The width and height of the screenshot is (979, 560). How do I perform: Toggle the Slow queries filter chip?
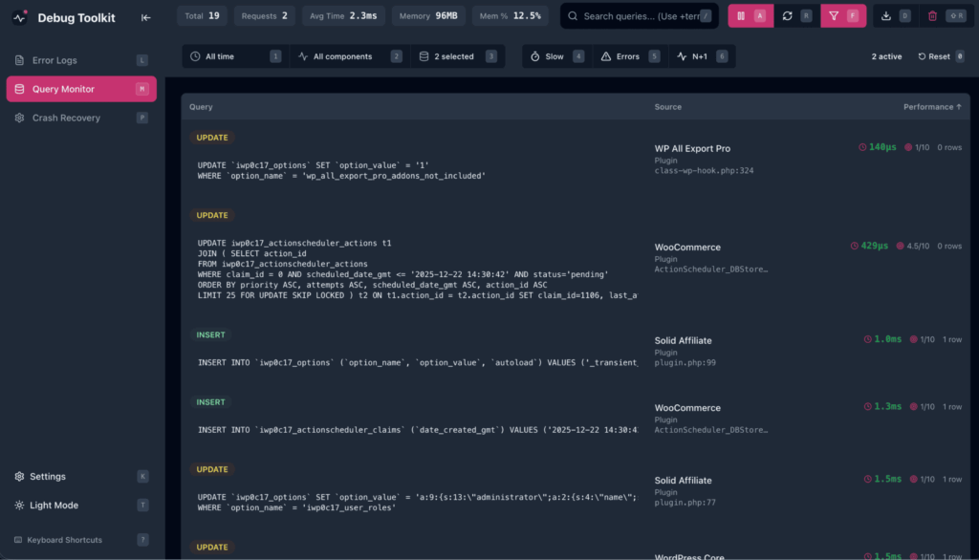(x=555, y=55)
